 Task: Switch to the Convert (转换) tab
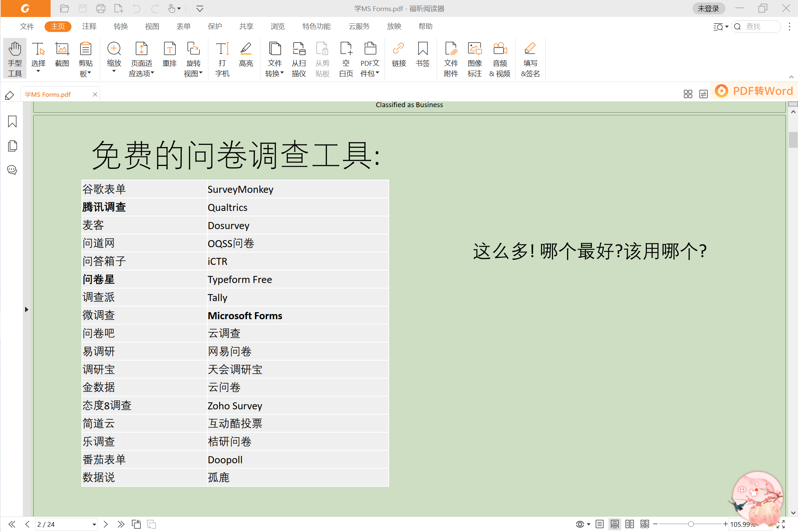click(121, 26)
